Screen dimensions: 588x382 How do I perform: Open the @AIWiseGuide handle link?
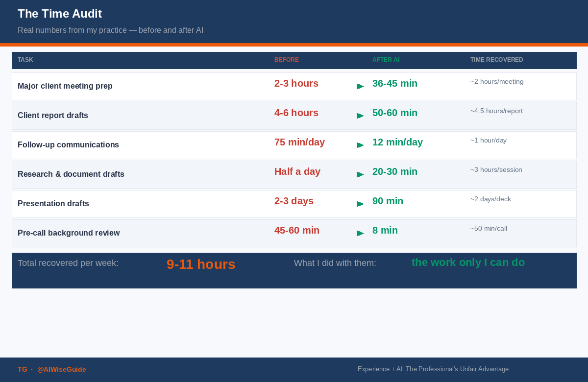click(62, 370)
